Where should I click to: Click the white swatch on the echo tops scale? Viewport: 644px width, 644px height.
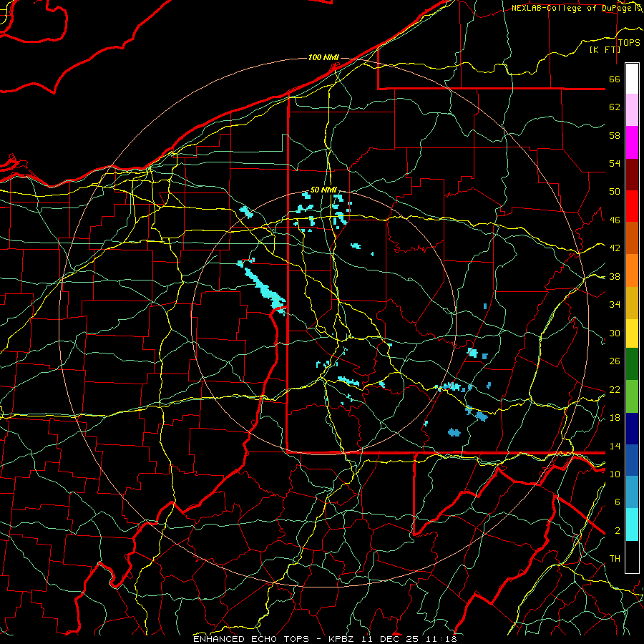pyautogui.click(x=632, y=79)
